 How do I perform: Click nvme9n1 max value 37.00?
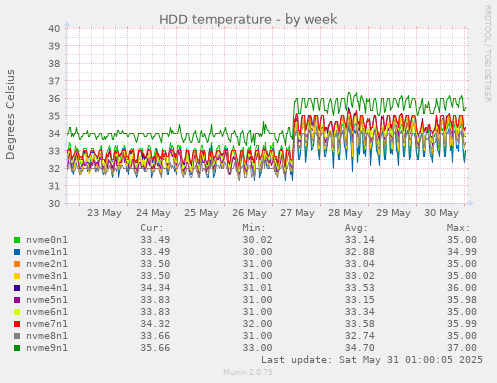coord(462,348)
